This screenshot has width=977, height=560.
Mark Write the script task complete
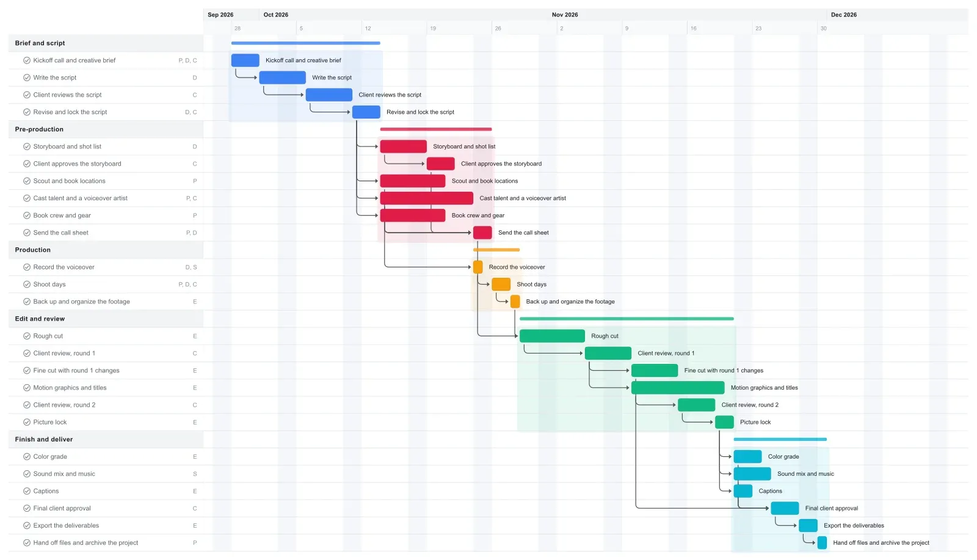(27, 78)
